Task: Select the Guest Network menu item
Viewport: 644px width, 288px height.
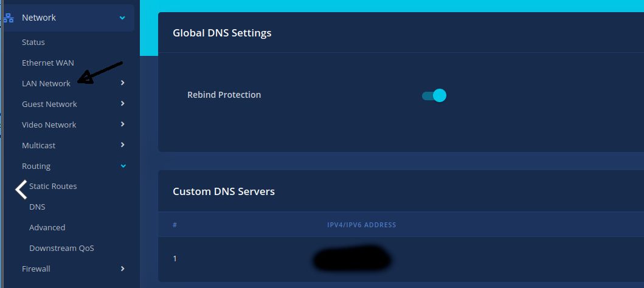Action: [49, 105]
